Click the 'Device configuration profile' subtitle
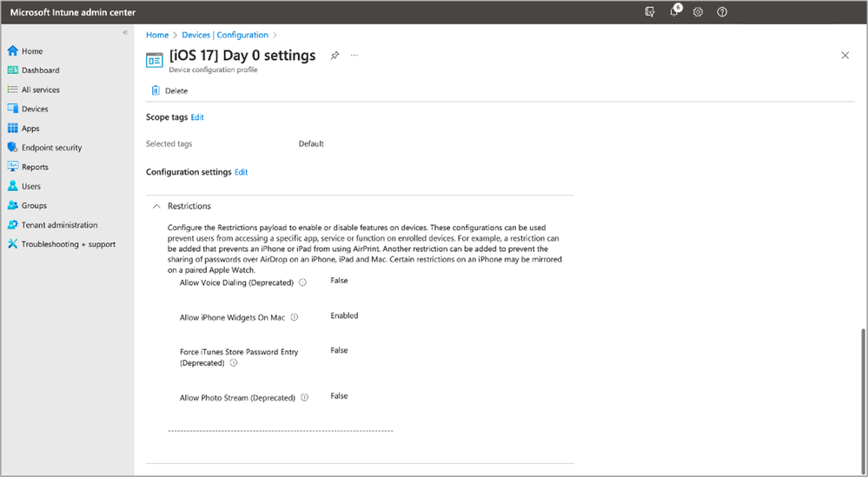The image size is (868, 477). 213,70
